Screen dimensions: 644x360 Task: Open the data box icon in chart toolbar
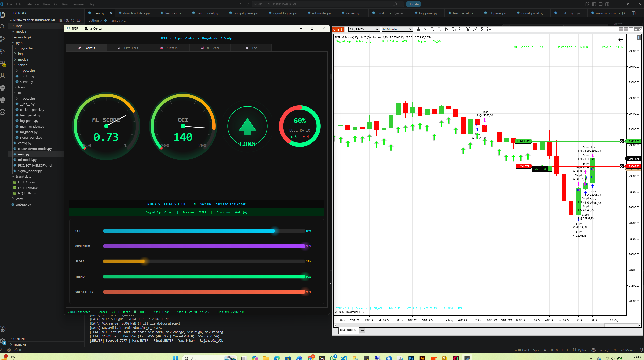coord(454,29)
